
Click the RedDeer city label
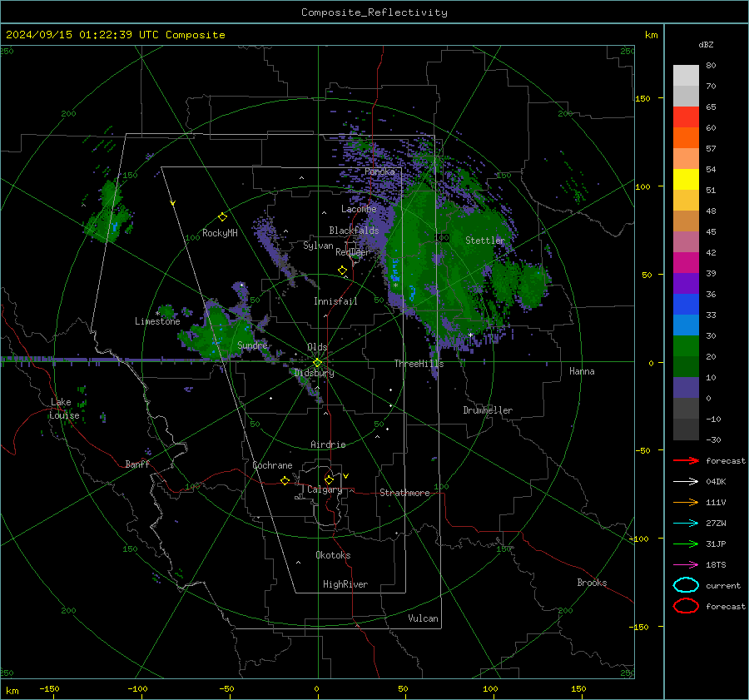[353, 252]
